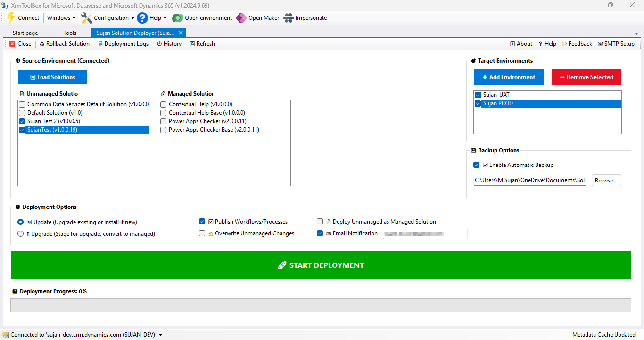Check Power Apps Checker Base checkbox
Image resolution: width=644 pixels, height=340 pixels.
tap(163, 130)
